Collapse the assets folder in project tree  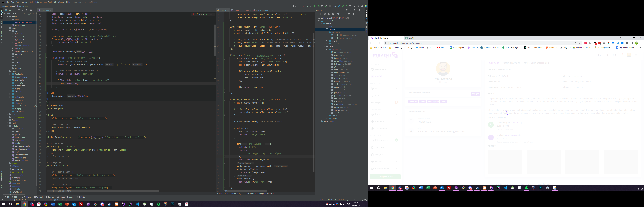click(8, 28)
